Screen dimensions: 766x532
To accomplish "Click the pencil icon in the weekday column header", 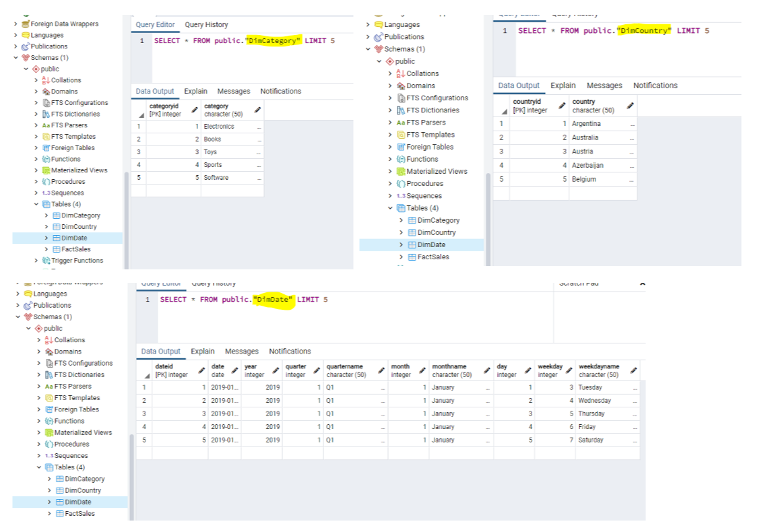I will [569, 370].
